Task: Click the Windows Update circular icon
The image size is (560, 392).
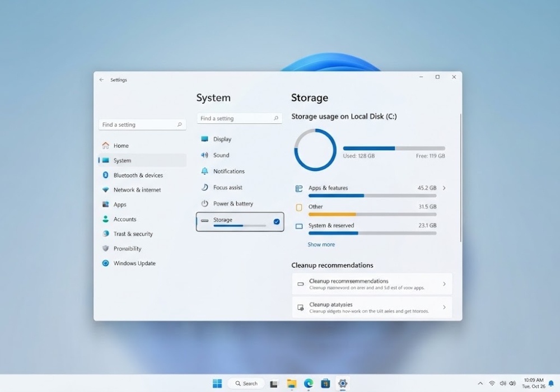Action: (x=105, y=263)
